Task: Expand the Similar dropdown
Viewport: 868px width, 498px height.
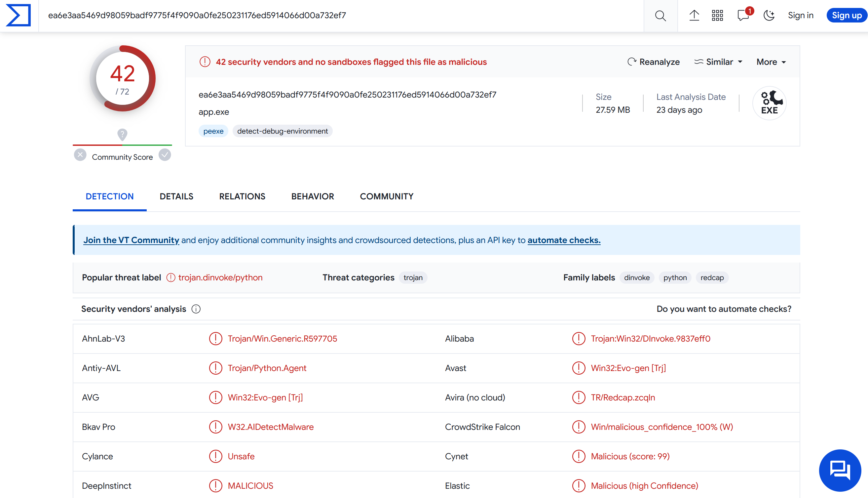Action: 718,62
